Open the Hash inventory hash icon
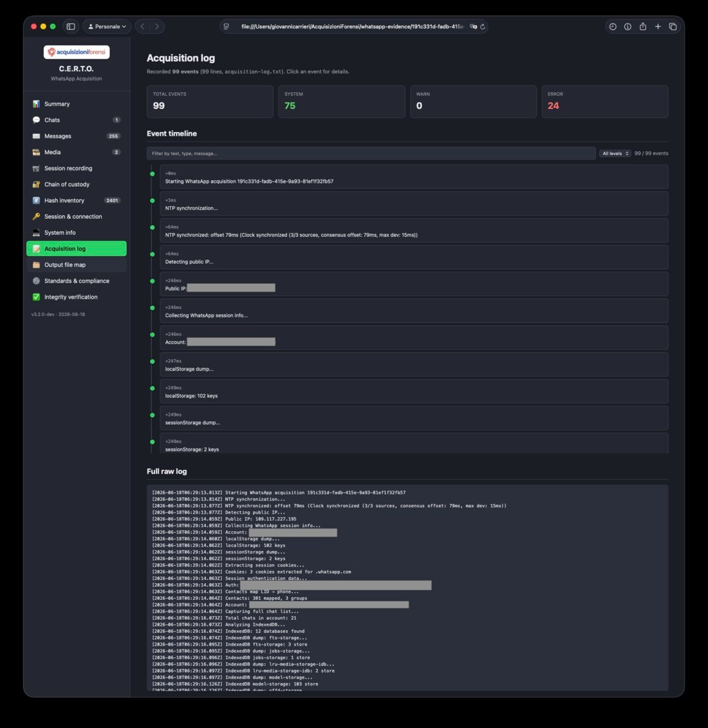Screen dimensions: 708x728 coord(36,201)
